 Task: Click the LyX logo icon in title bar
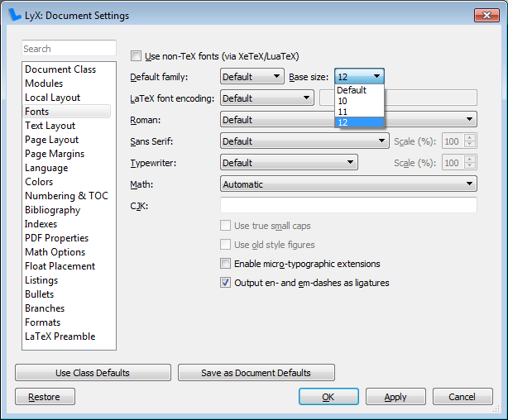pos(15,15)
